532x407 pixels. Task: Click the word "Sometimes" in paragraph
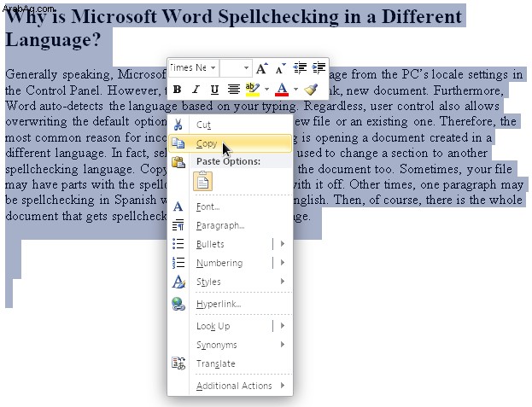coord(430,169)
